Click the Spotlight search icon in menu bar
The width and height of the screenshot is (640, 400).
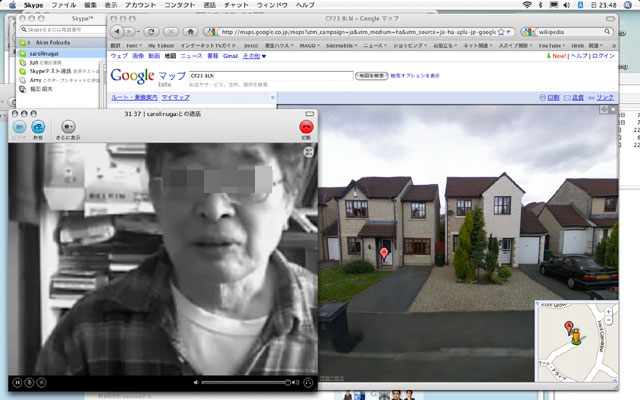(x=628, y=5)
